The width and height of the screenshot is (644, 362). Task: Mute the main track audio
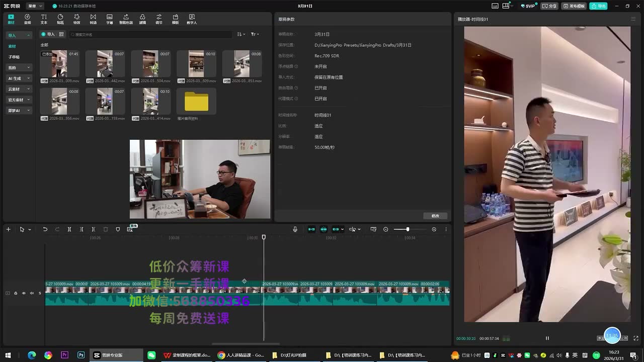[x=32, y=293]
